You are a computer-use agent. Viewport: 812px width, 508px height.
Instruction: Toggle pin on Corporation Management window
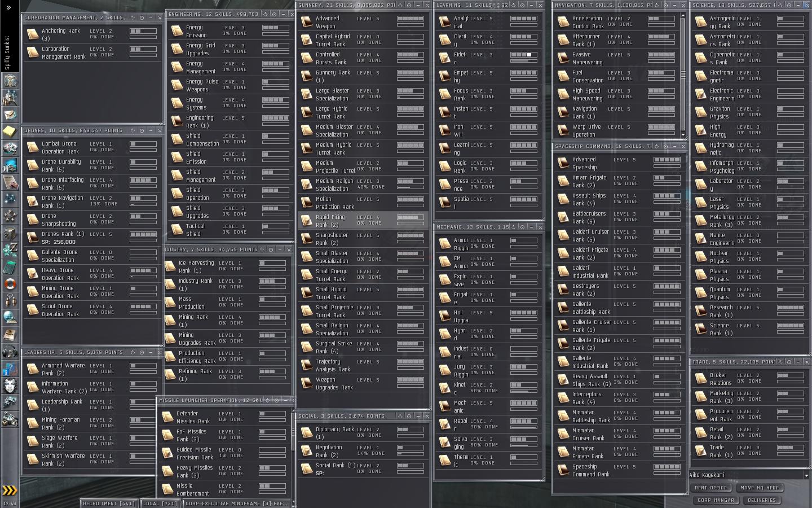[x=142, y=17]
